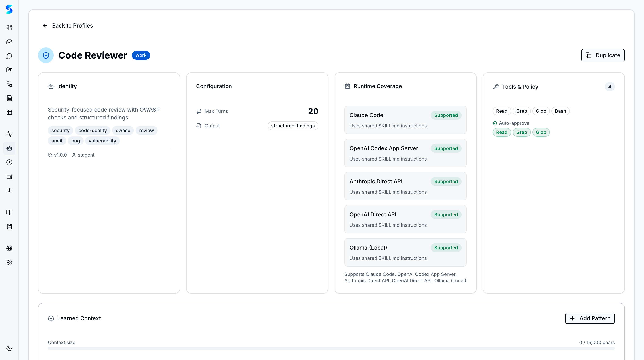Click the owasp tag

(x=123, y=131)
